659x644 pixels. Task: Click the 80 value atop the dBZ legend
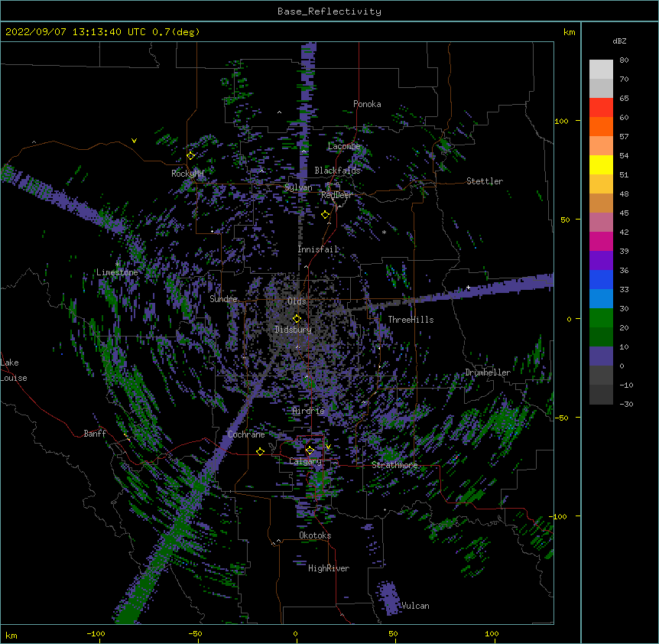(x=624, y=60)
